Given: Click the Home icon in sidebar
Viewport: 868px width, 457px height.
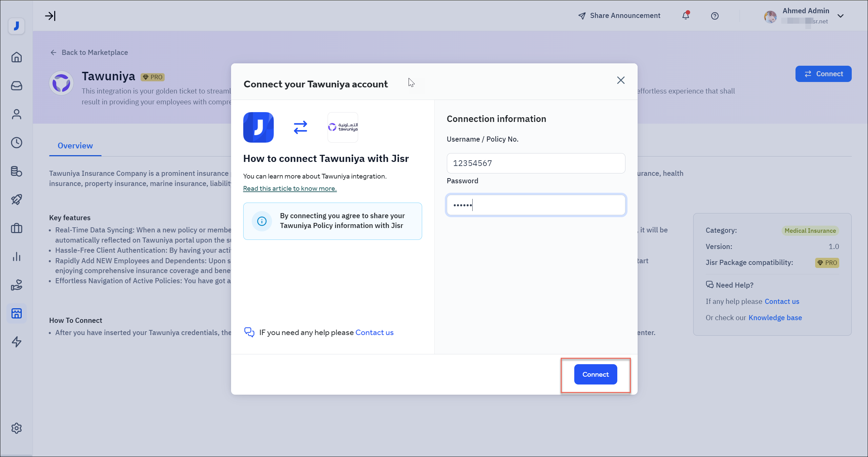Looking at the screenshot, I should (x=16, y=57).
